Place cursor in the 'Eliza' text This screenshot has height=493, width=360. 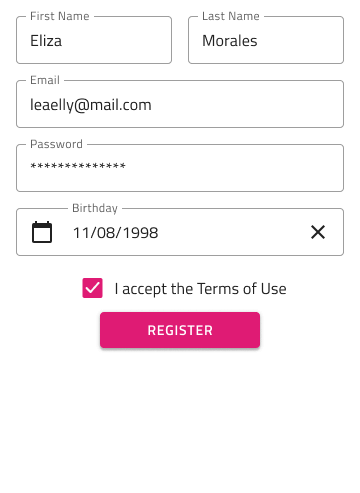46,41
